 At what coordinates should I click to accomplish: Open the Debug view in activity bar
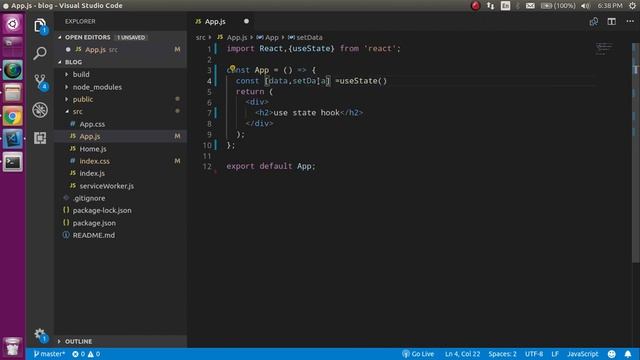40,110
